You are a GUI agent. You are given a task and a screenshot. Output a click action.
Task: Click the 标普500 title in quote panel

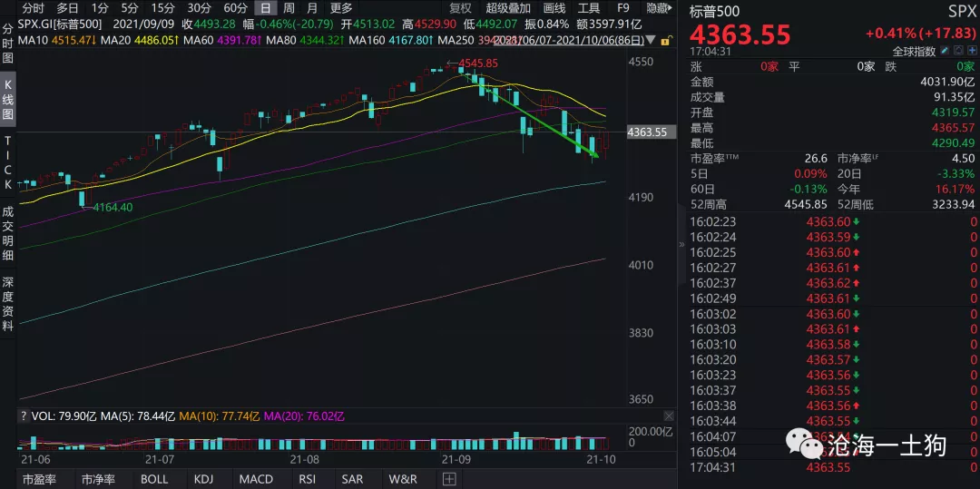pos(713,11)
